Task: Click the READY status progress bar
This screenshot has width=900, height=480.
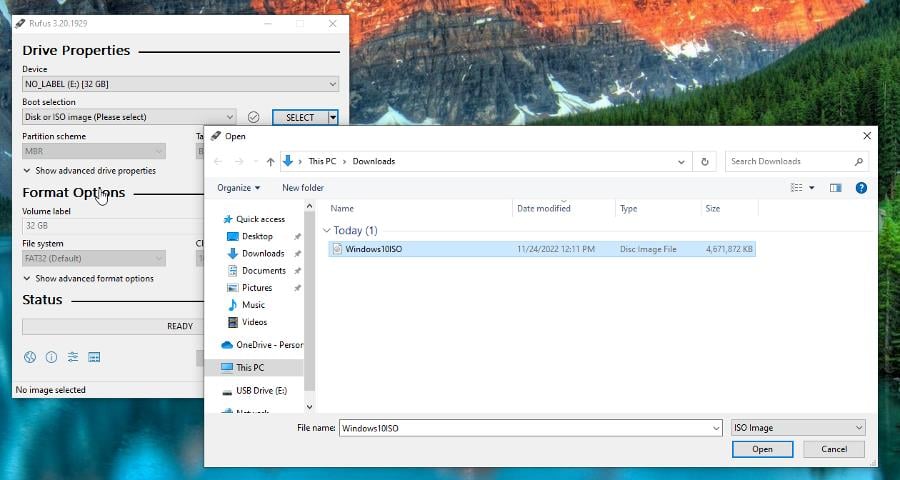Action: pyautogui.click(x=114, y=326)
